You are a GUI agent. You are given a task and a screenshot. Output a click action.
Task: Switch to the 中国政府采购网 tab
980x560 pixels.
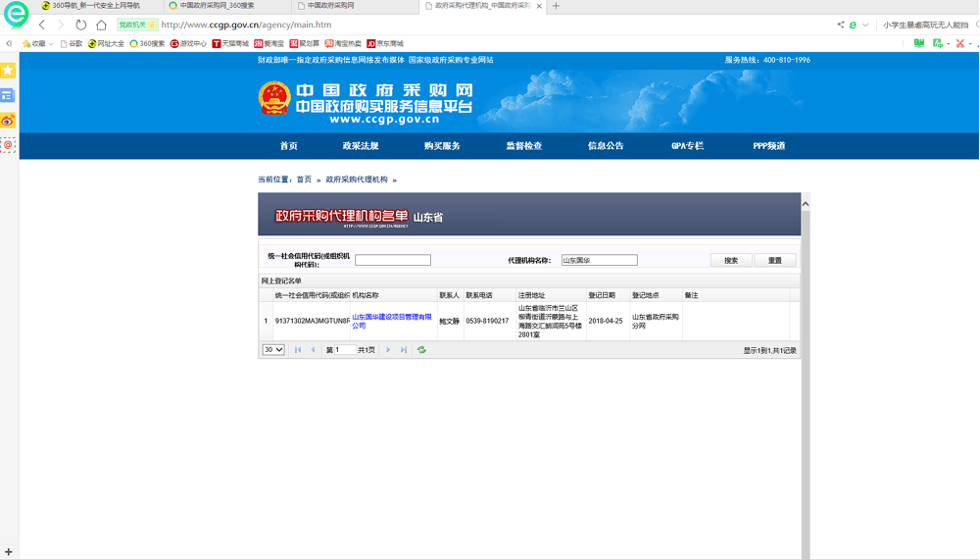point(353,6)
